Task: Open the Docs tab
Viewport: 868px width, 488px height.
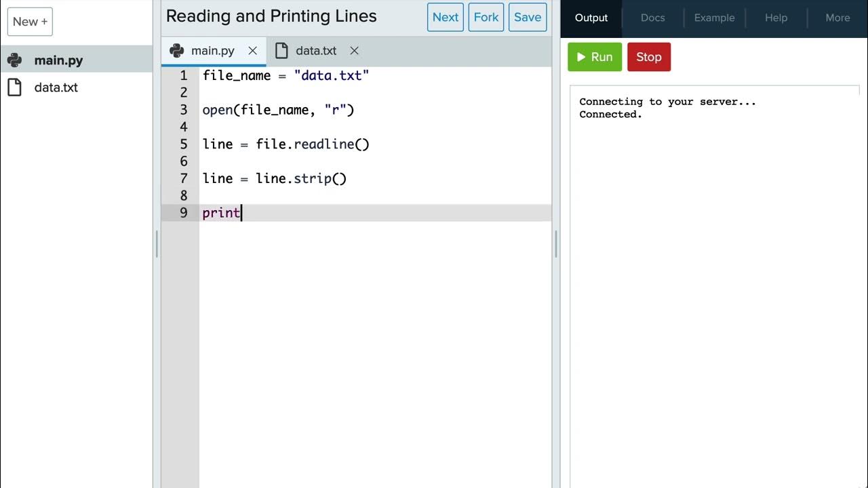Action: pyautogui.click(x=653, y=18)
